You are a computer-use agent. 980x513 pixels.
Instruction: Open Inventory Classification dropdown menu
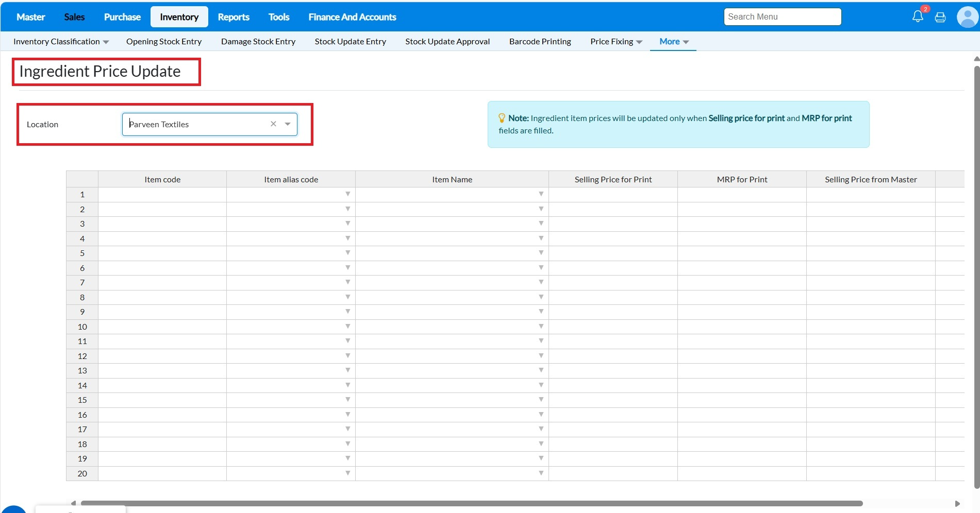click(x=61, y=42)
